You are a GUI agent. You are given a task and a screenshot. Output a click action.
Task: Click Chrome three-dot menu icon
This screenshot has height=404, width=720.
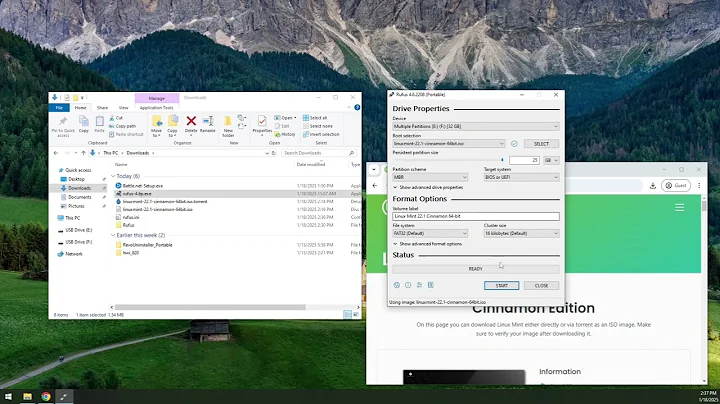tap(699, 185)
